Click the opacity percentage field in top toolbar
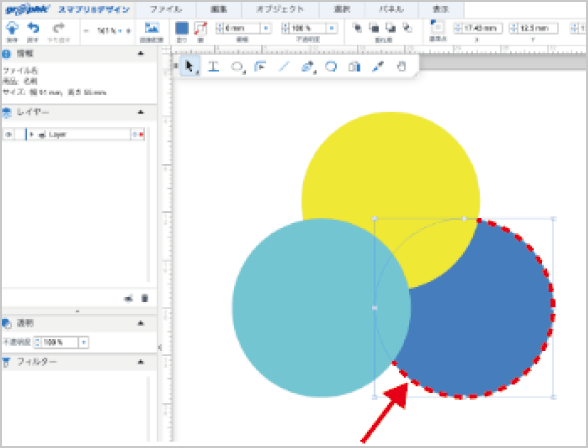This screenshot has width=588, height=448. tap(308, 28)
